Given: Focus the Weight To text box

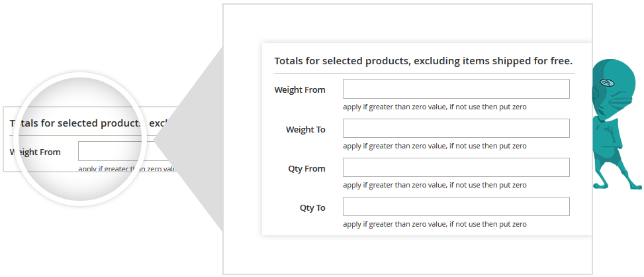Looking at the screenshot, I should coord(456,129).
